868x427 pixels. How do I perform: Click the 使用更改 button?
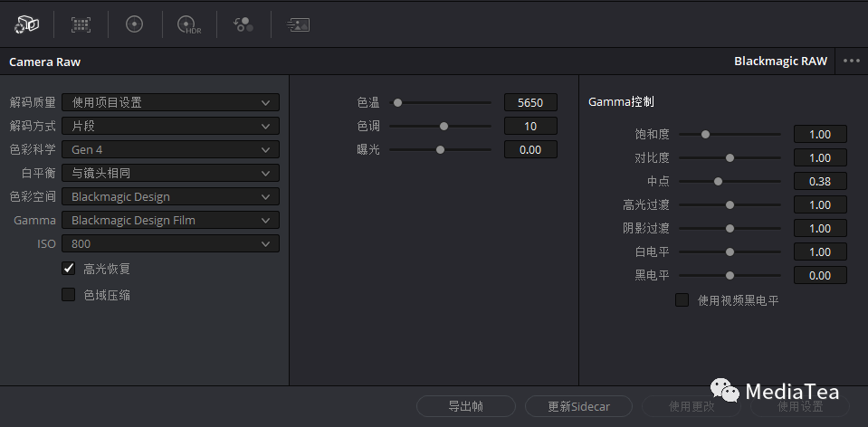coord(692,406)
